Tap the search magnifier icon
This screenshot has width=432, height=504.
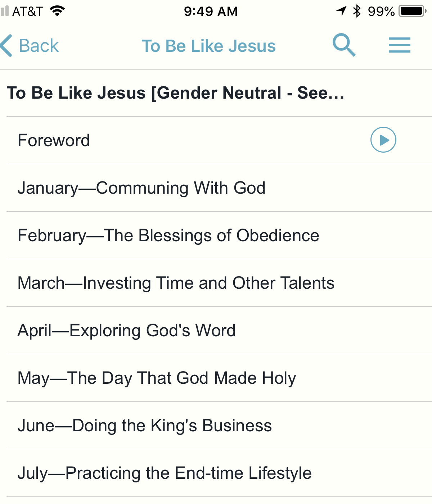coord(344,45)
